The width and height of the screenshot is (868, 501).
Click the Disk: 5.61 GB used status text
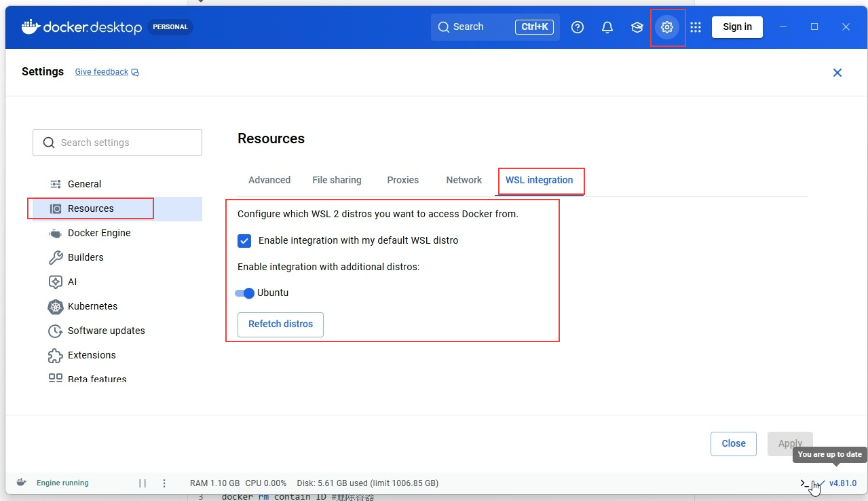coord(367,483)
